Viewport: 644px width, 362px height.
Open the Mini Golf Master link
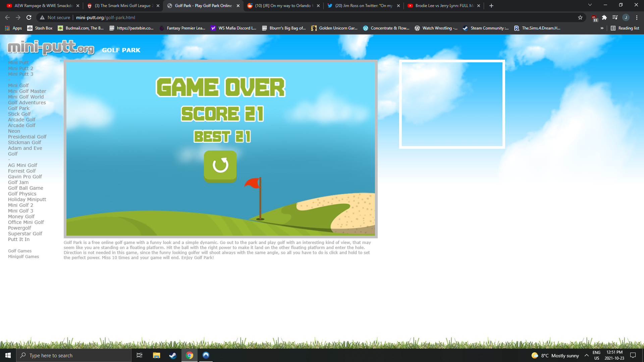click(27, 91)
